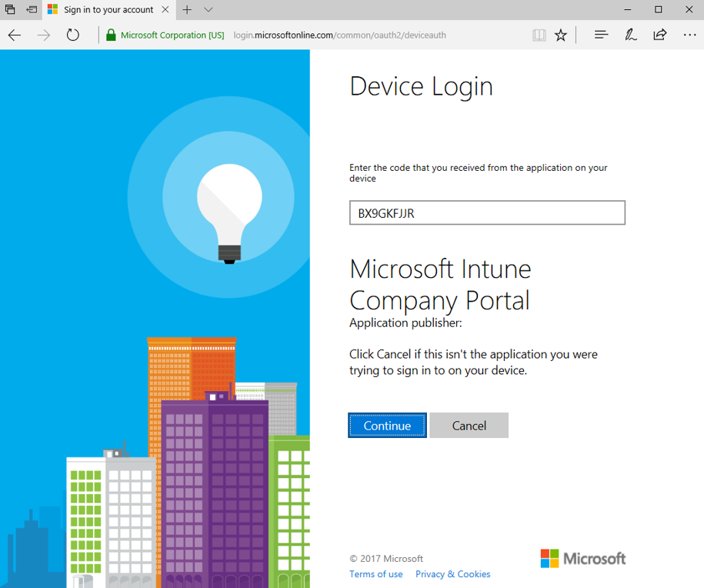Make a web note pen icon

[x=630, y=35]
